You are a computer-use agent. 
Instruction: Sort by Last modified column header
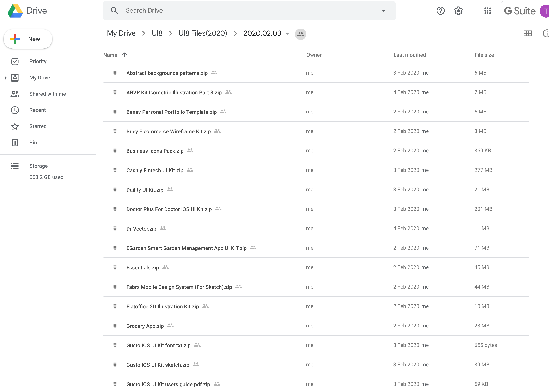[409, 55]
